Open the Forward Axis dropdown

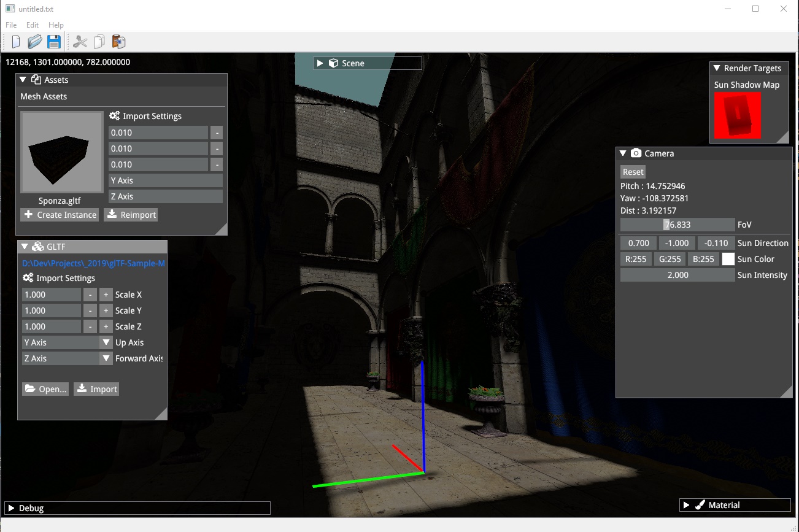106,358
